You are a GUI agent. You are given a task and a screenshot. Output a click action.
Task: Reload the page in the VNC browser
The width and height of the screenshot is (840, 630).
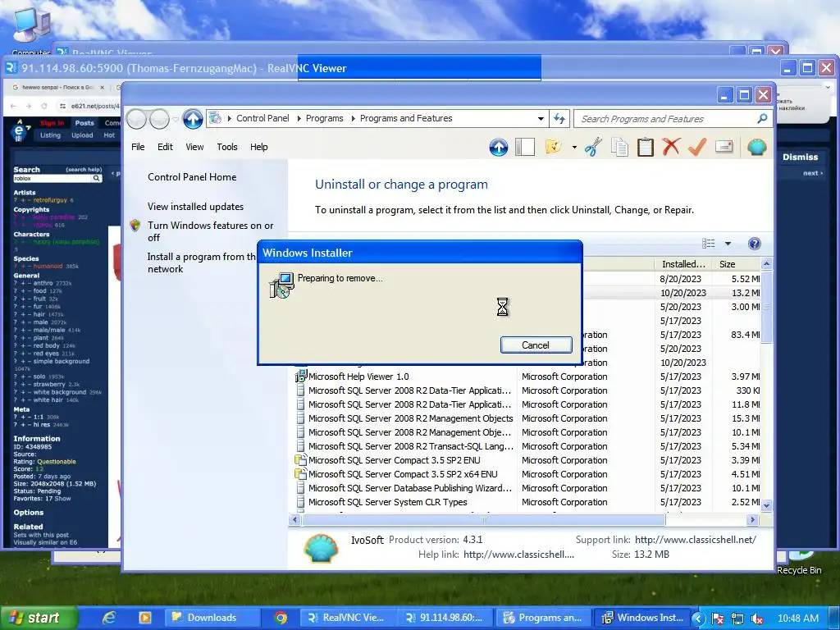click(44, 106)
